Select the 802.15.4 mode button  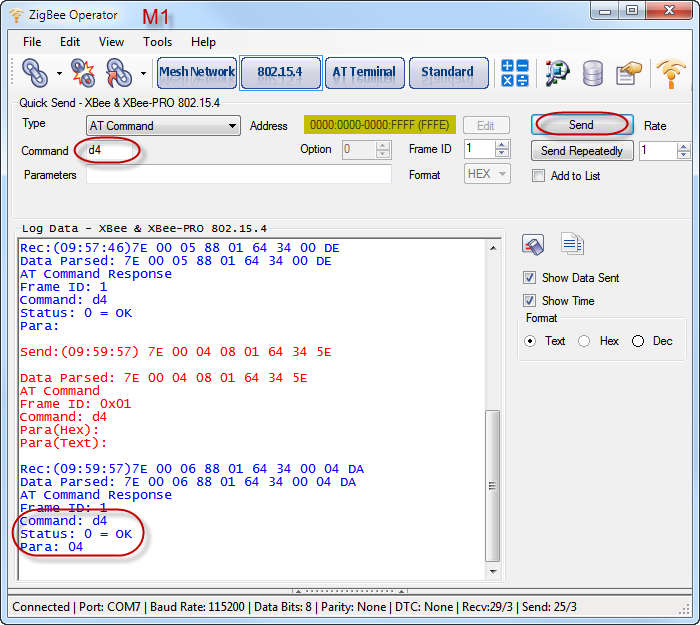(x=281, y=73)
